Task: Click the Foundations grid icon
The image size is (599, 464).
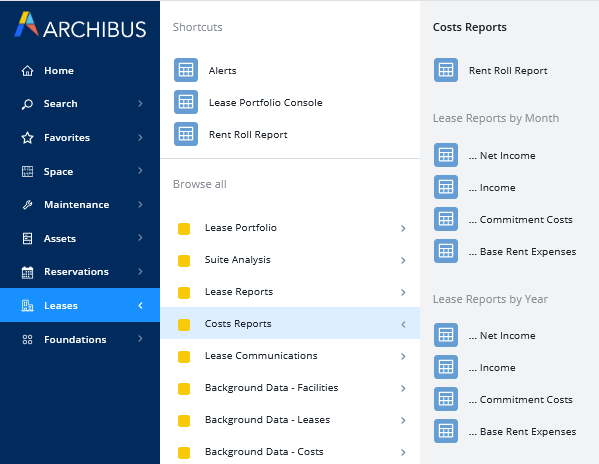Action: [x=27, y=340]
